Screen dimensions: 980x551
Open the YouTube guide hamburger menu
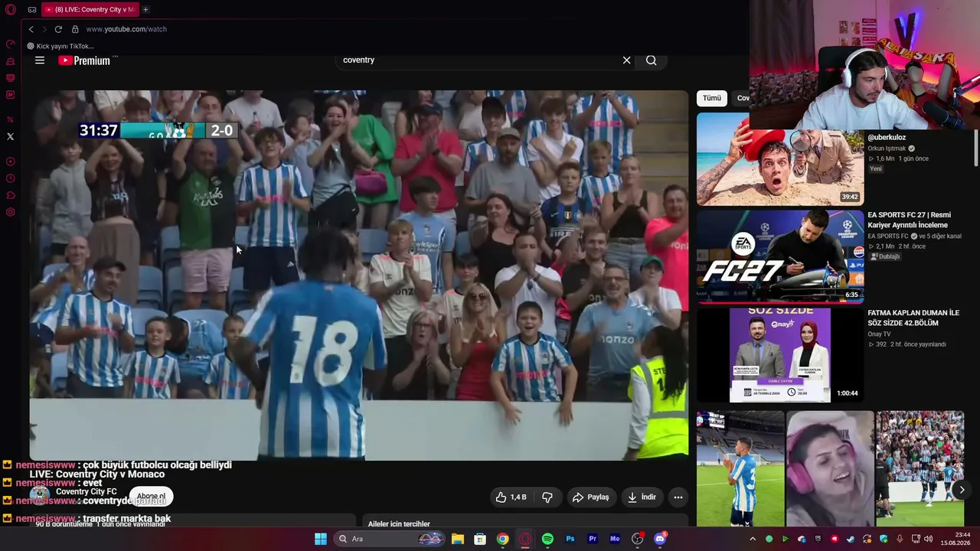[40, 60]
